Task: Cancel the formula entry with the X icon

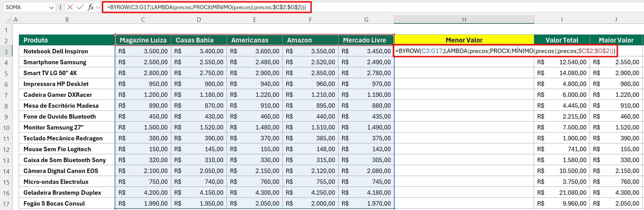Action: 70,7
